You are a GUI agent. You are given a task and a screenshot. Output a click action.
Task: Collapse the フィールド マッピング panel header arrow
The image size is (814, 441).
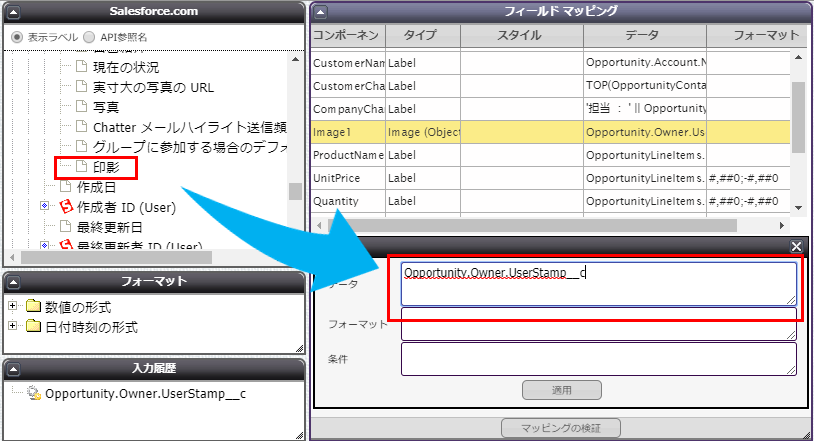[x=320, y=11]
